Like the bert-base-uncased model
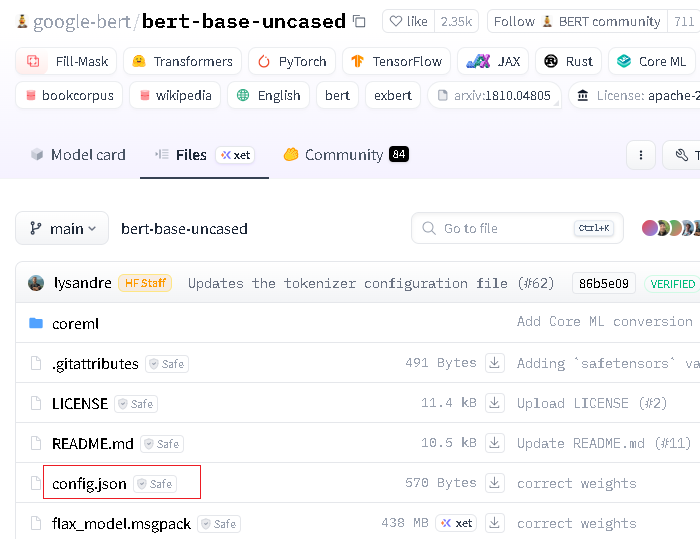Viewport: 700px width, 539px height. click(408, 21)
